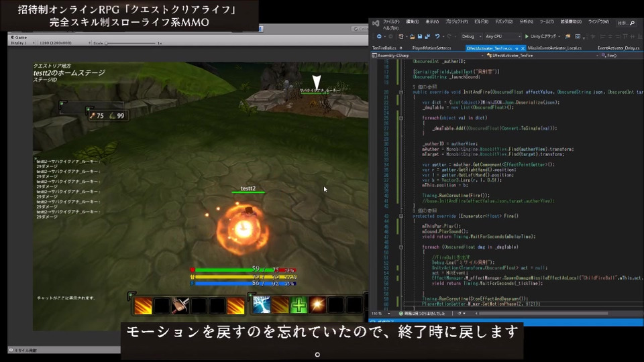The width and height of the screenshot is (644, 362).
Task: Open the Unity attach button dropdown arrow
Action: pyautogui.click(x=559, y=36)
